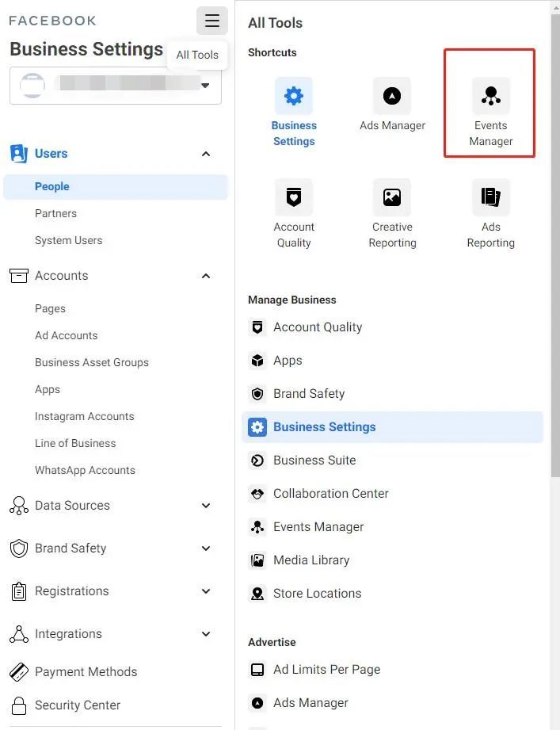
Task: Open Pages under Accounts
Action: tap(50, 308)
